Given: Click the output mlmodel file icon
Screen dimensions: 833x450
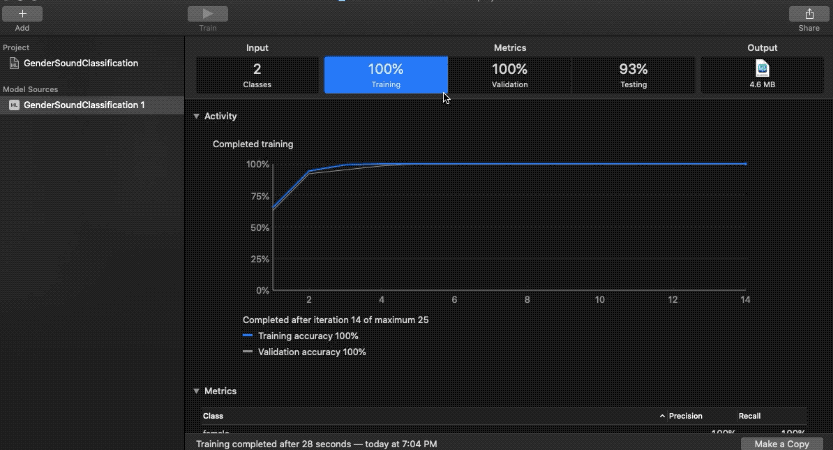Looking at the screenshot, I should click(x=762, y=69).
